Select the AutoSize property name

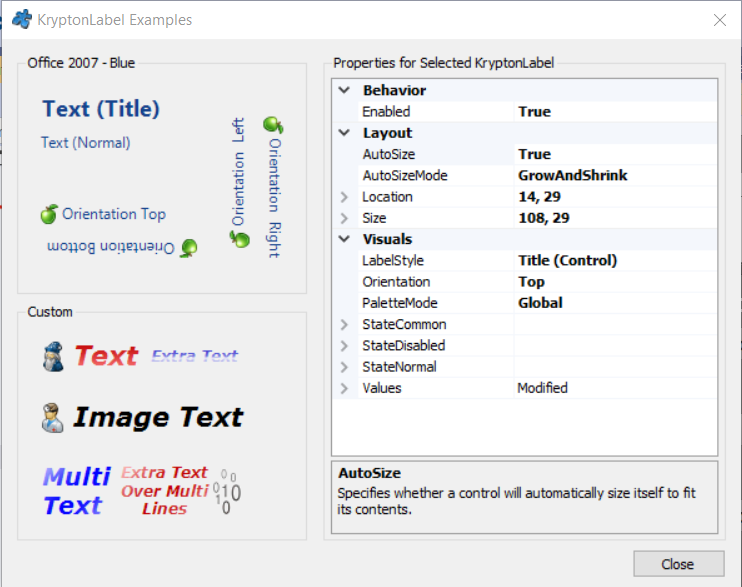pos(389,154)
